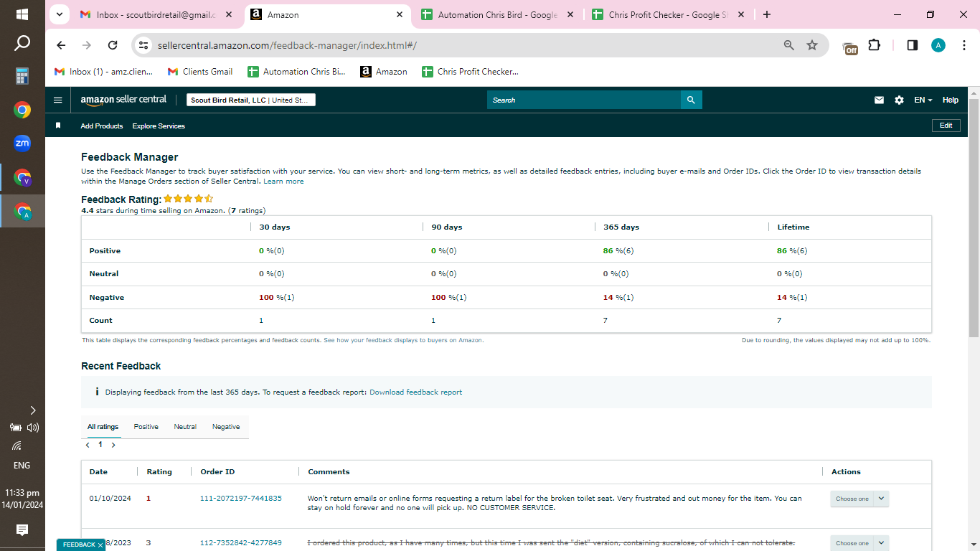Screen dimensions: 980x551
Task: Click the Learn more link
Action: coord(283,182)
